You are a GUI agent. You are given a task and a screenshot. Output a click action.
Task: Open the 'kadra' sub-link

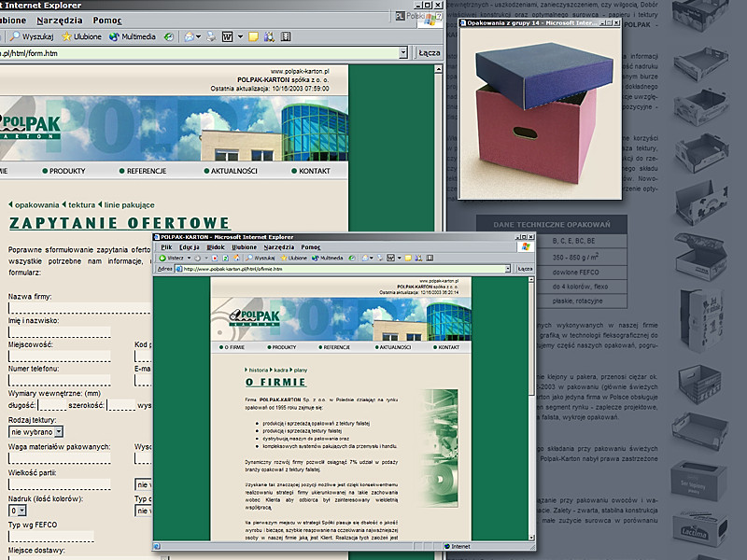[281, 370]
